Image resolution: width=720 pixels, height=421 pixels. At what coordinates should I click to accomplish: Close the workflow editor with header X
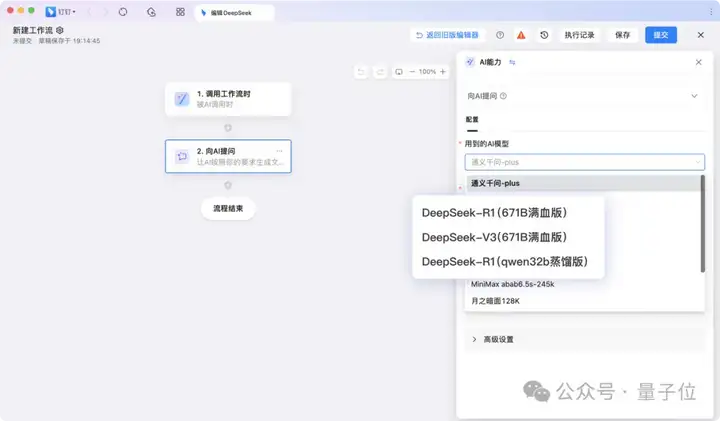pyautogui.click(x=701, y=35)
